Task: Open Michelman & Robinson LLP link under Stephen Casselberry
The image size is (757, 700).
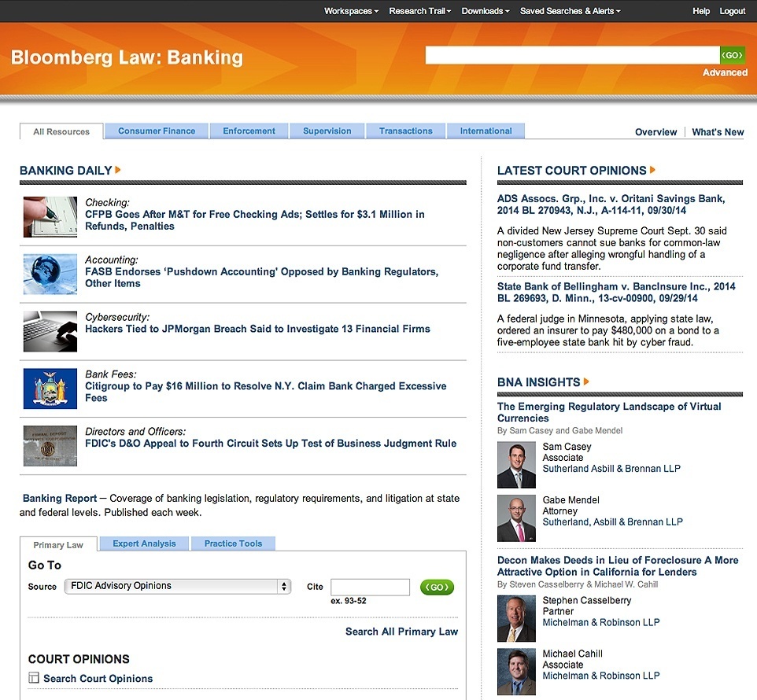Action: tap(601, 622)
